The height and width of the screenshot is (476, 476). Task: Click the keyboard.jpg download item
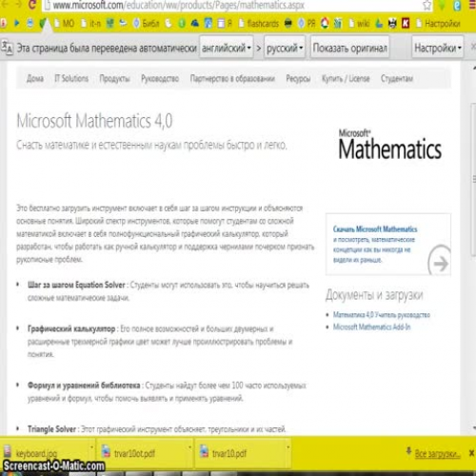(48, 453)
